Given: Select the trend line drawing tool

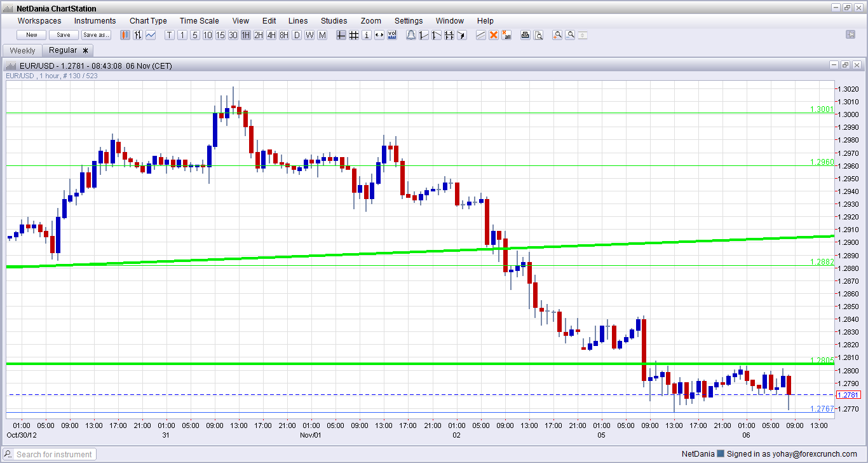Looking at the screenshot, I should (x=481, y=35).
